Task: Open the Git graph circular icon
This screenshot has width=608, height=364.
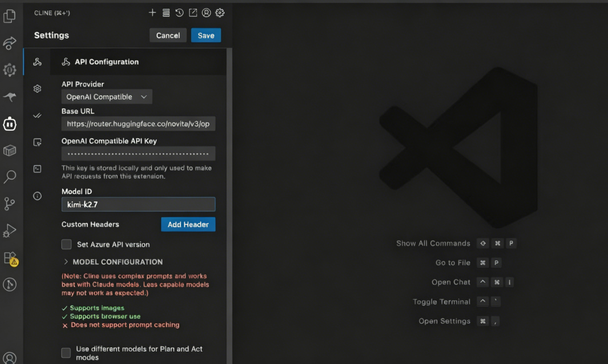Action: [x=10, y=284]
